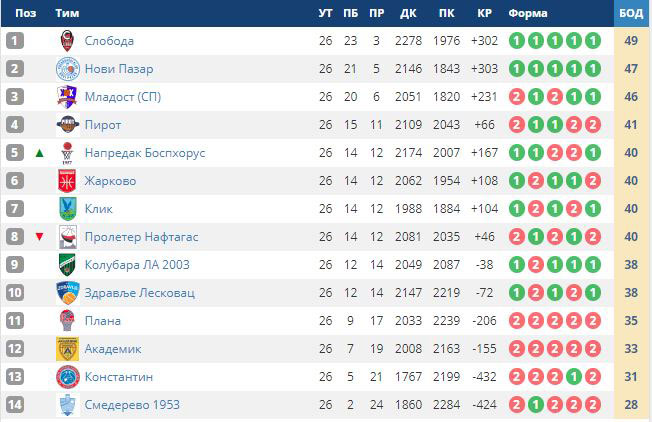
Task: Click the Колубара ЛА 2003 logo
Action: coord(67,265)
